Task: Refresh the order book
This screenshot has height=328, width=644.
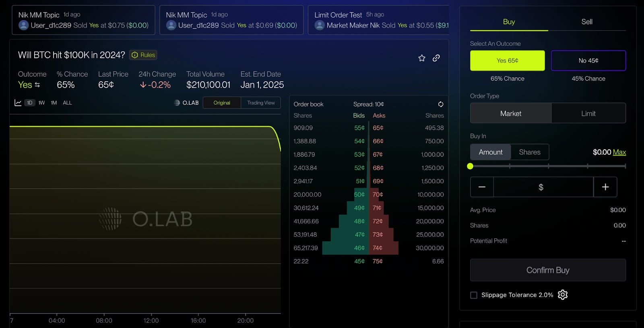Action: pos(441,104)
